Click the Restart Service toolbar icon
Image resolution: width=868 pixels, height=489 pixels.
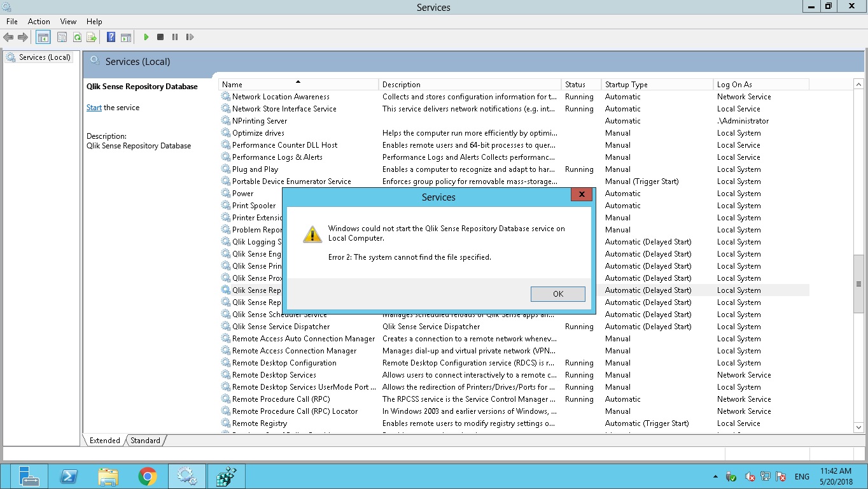pos(190,38)
